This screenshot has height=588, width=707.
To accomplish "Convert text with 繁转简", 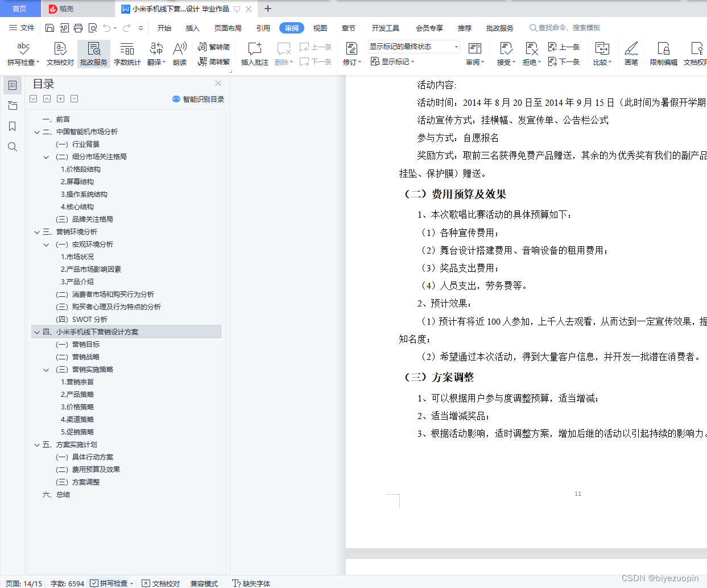I will tap(214, 47).
